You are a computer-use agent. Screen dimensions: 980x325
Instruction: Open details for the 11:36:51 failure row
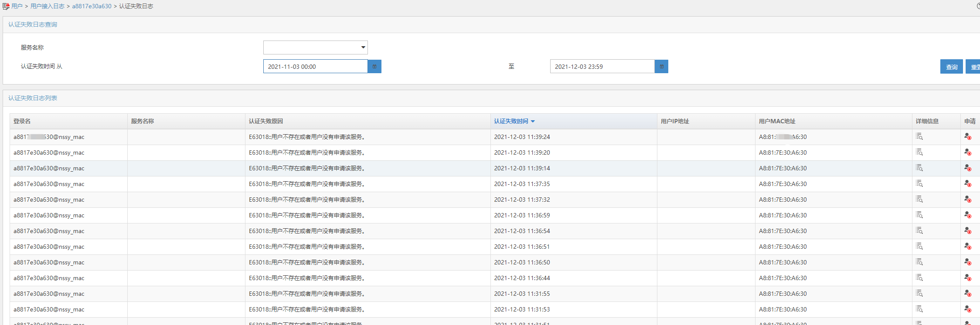[919, 246]
